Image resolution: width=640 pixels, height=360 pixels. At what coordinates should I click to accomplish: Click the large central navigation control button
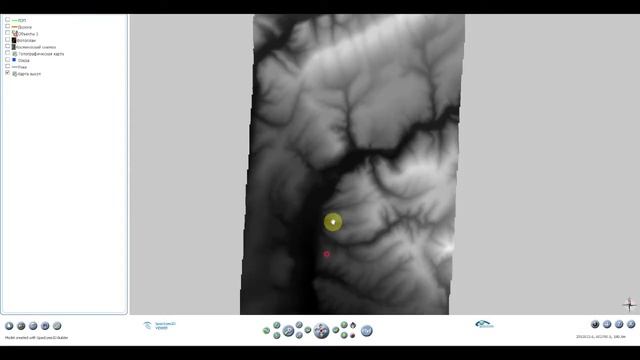(321, 331)
